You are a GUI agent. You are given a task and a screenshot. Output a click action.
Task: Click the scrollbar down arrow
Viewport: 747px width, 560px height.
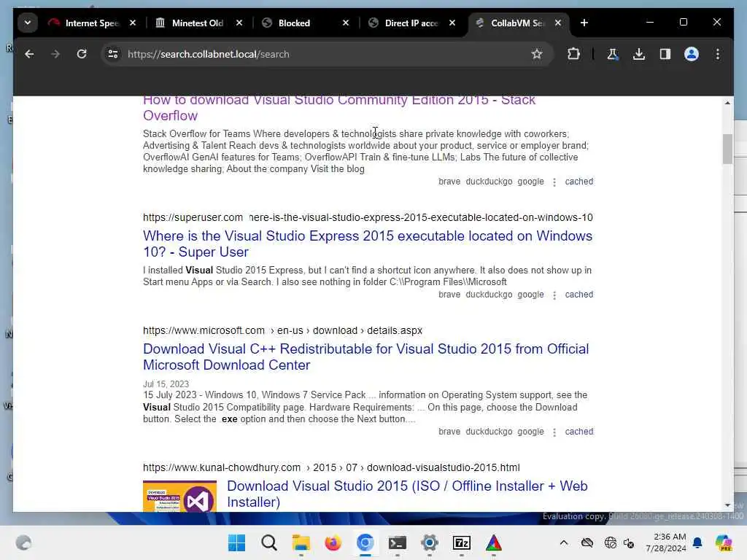tap(727, 505)
